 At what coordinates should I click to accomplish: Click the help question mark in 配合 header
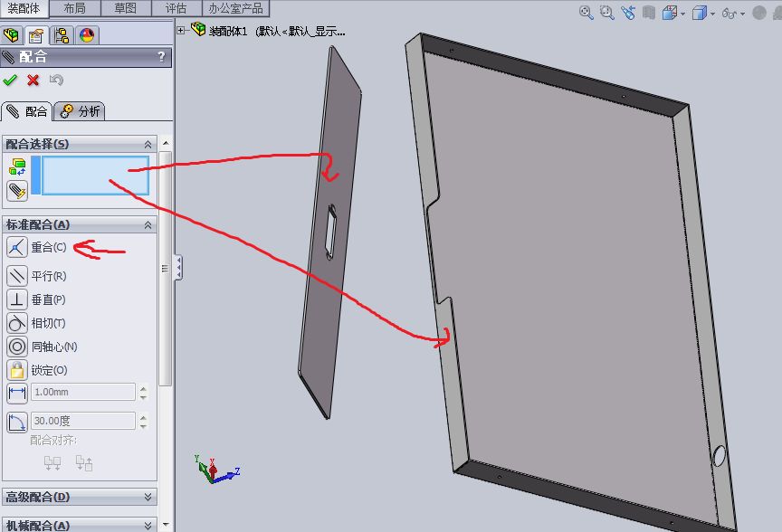tap(161, 56)
